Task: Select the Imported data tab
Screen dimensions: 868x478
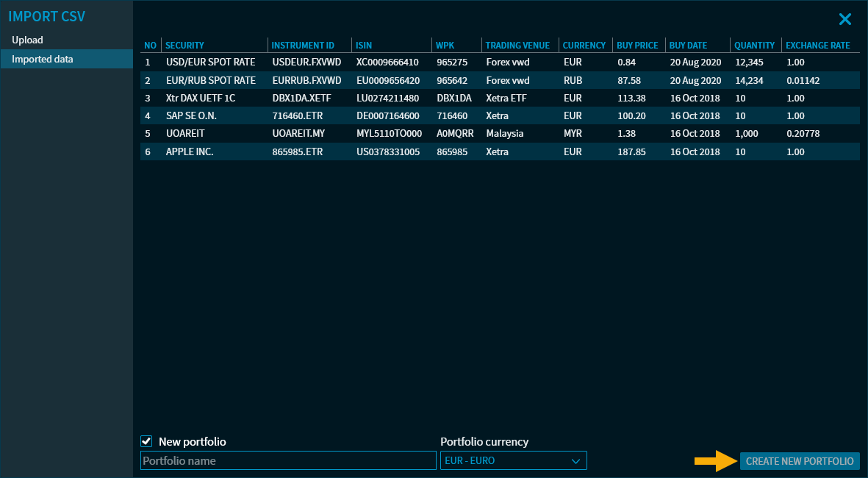Action: [x=43, y=59]
